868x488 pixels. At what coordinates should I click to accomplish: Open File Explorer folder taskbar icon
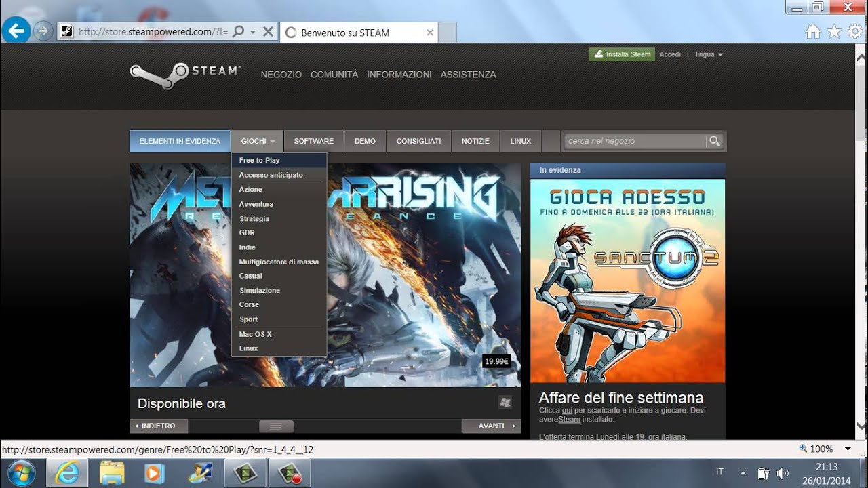tap(112, 472)
